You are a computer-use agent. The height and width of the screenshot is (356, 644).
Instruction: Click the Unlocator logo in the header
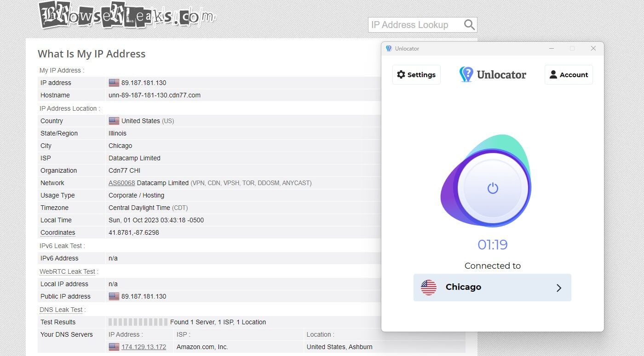tap(493, 74)
